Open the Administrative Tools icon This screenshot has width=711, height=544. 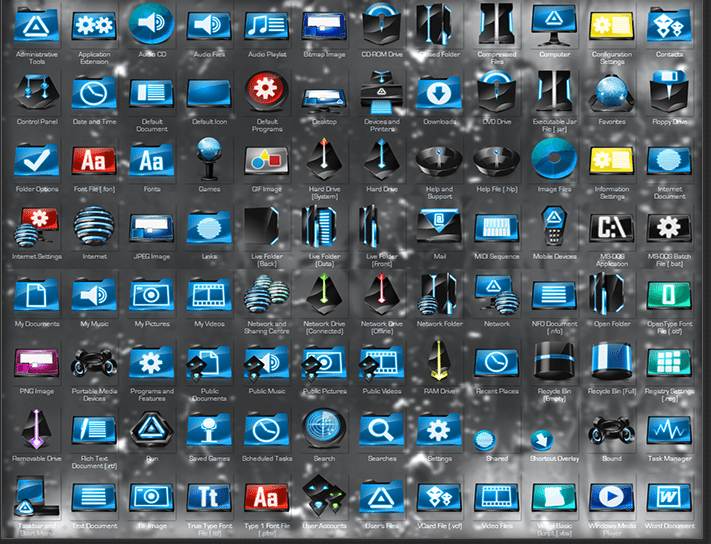[37, 26]
